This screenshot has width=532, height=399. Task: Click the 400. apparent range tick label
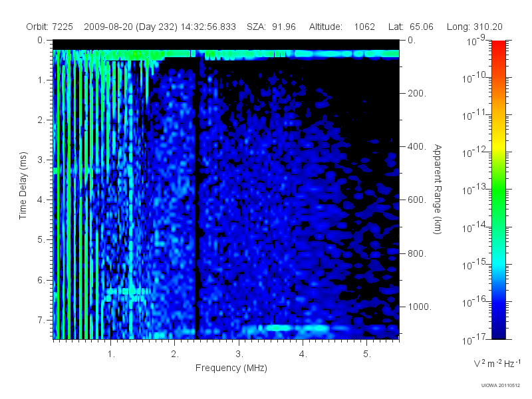[x=417, y=146]
